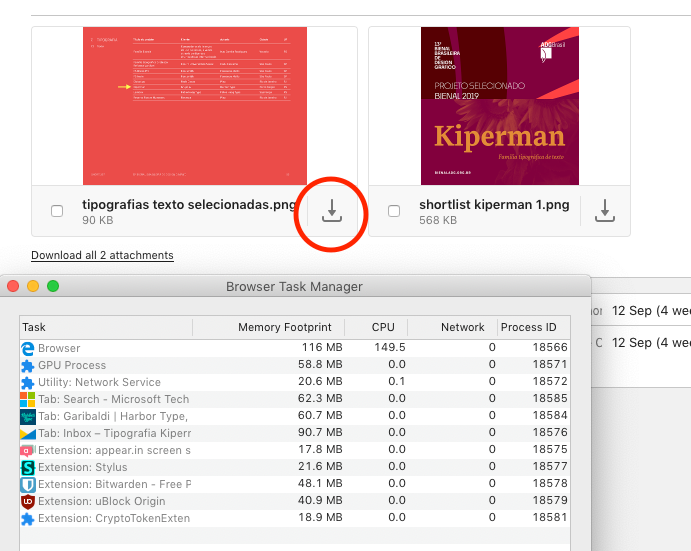Click 0.1 CPU value for Network Service
The image size is (691, 551).
397,381
